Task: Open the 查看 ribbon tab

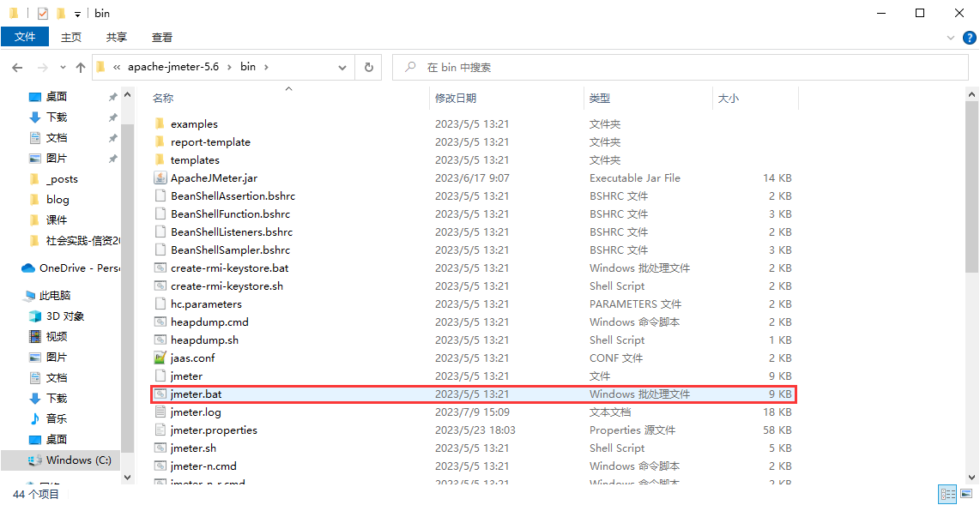Action: click(x=162, y=37)
